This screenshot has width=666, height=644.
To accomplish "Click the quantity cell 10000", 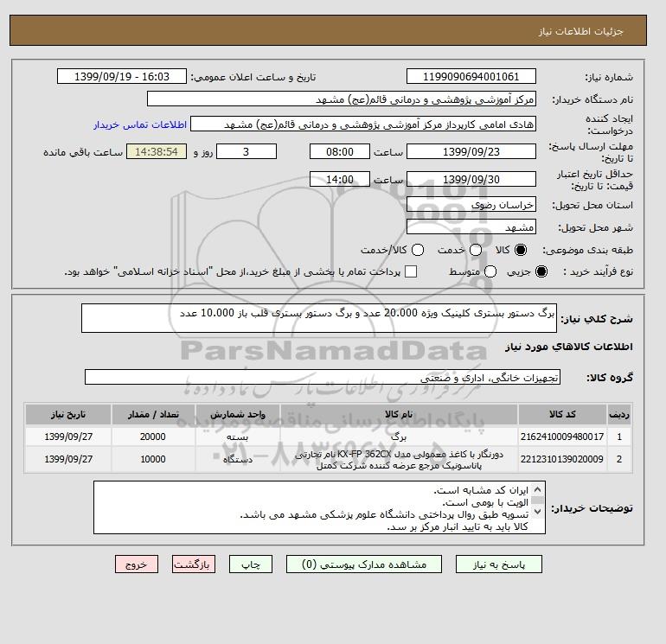I will point(153,459).
